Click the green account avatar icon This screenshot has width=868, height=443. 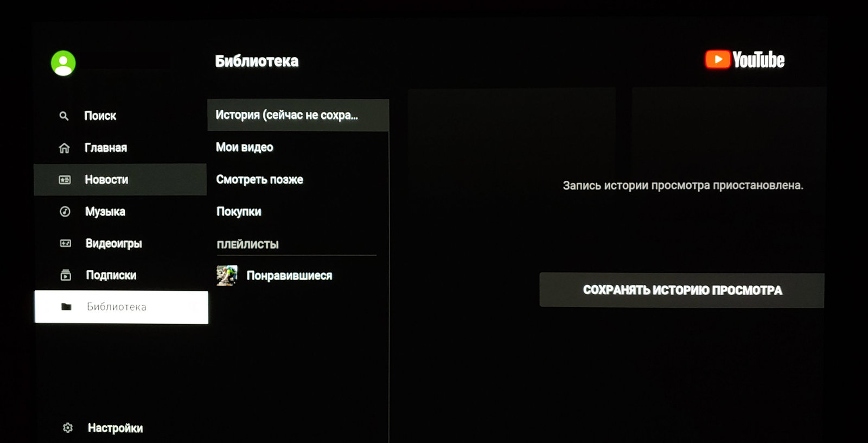pos(63,64)
